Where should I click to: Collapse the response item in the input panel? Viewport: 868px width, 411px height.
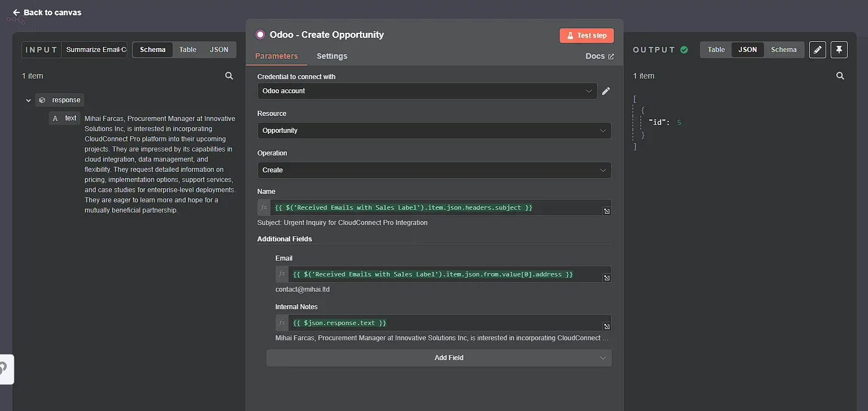coord(28,100)
